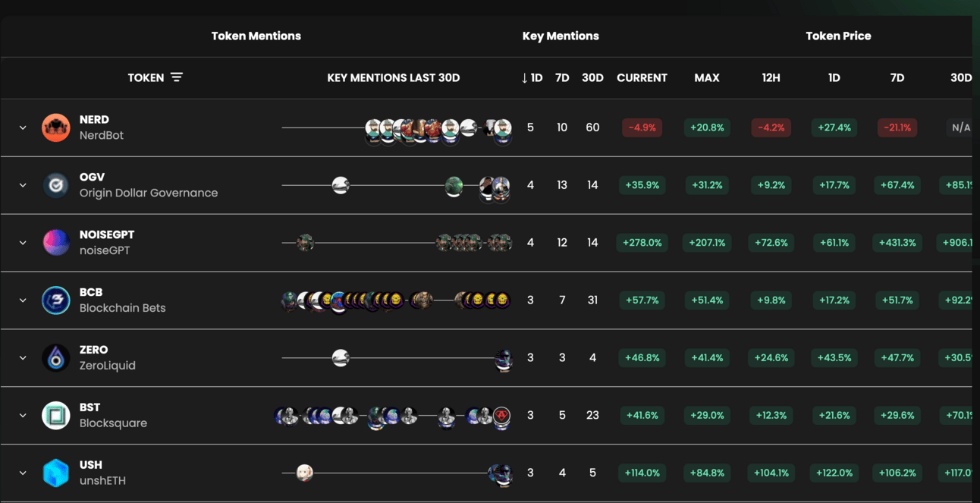Click the NERD current price -4.9% badge
Screen dimensions: 980x503
(642, 127)
